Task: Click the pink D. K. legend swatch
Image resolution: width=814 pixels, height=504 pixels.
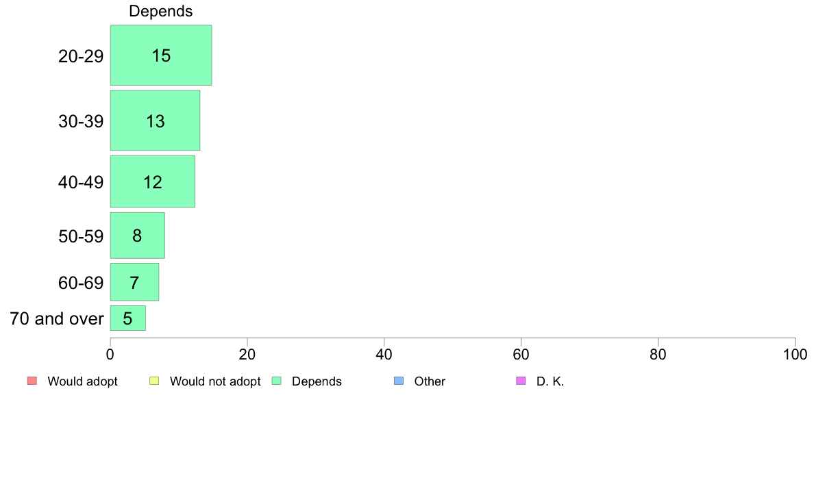Action: [521, 381]
